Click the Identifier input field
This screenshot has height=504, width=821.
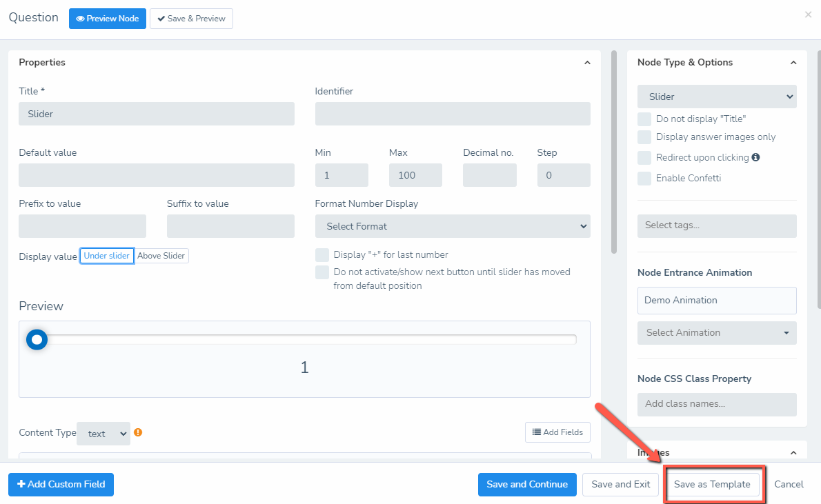(x=453, y=114)
